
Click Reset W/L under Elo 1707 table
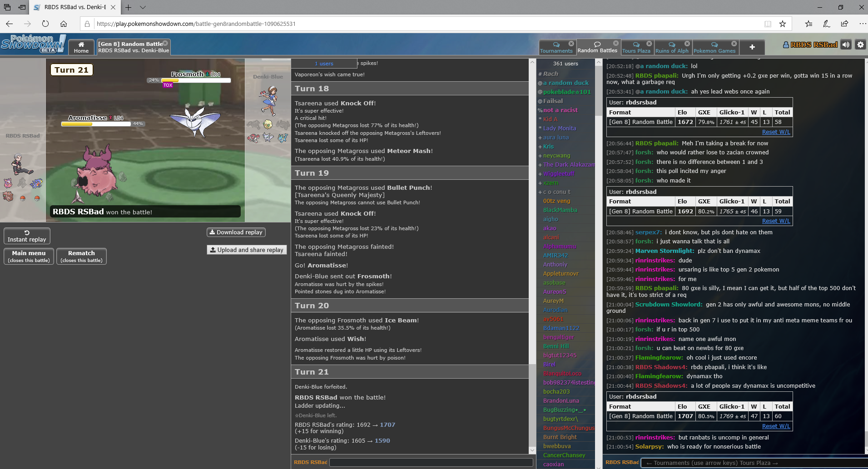click(776, 426)
